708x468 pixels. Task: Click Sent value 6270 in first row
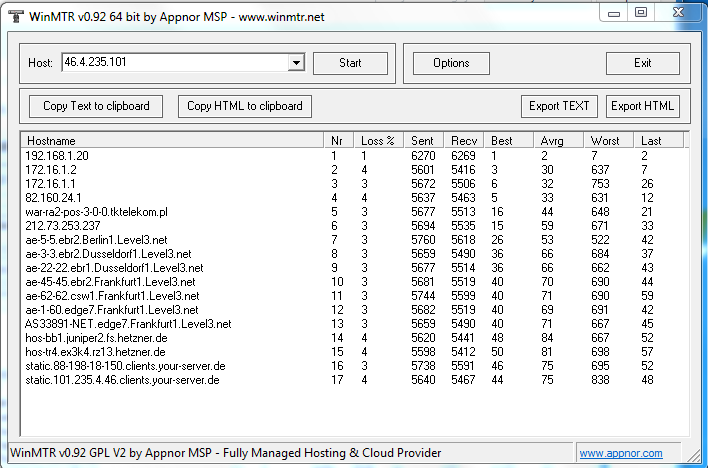pyautogui.click(x=423, y=156)
